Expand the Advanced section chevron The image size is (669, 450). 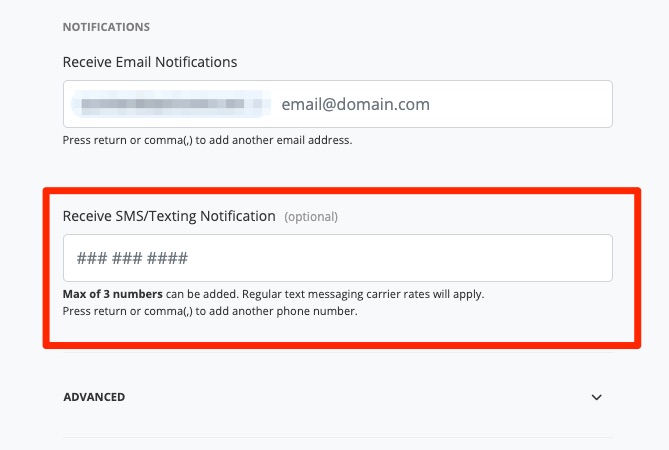[x=597, y=397]
